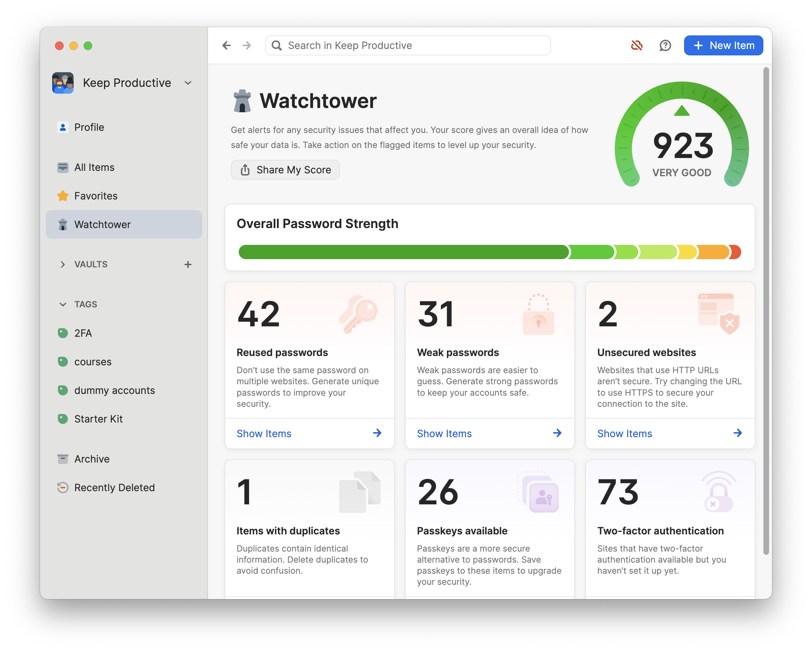Viewport: 812px width, 652px height.
Task: Click the Recently Deleted icon
Action: point(63,487)
